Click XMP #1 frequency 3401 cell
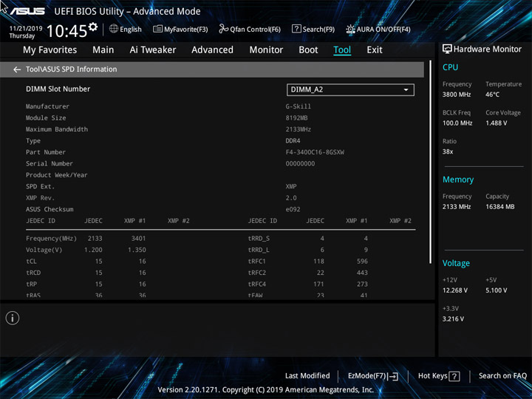Viewport: 532px width, 399px height. click(138, 239)
